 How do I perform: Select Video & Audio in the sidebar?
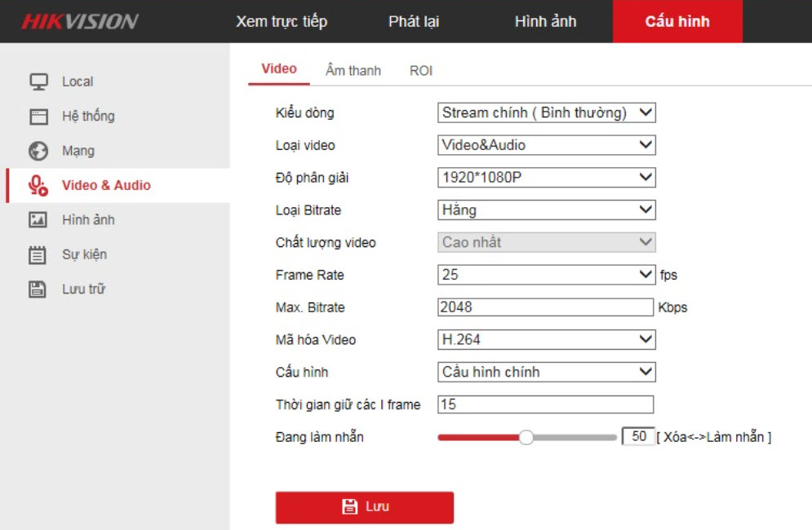click(x=106, y=185)
